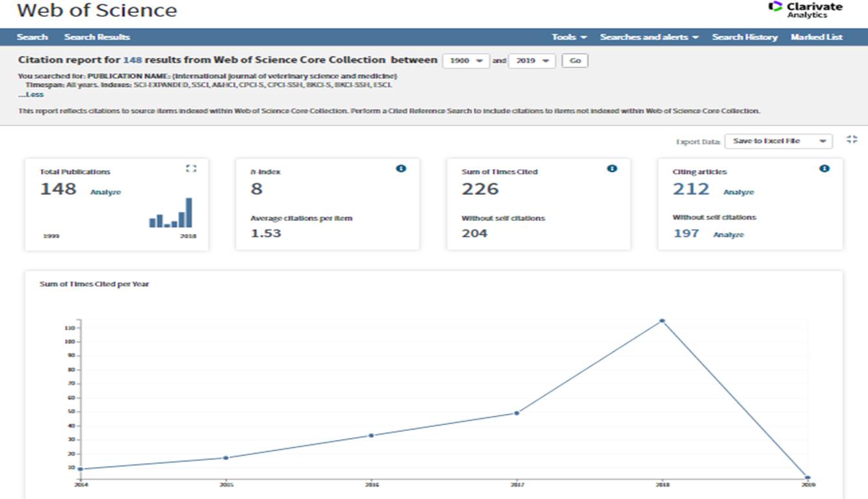
Task: Click the h-index info icon
Action: coord(401,168)
